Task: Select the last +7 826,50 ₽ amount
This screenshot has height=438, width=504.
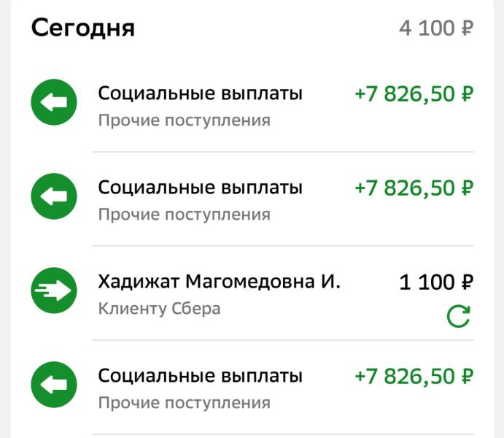Action: pos(414,376)
